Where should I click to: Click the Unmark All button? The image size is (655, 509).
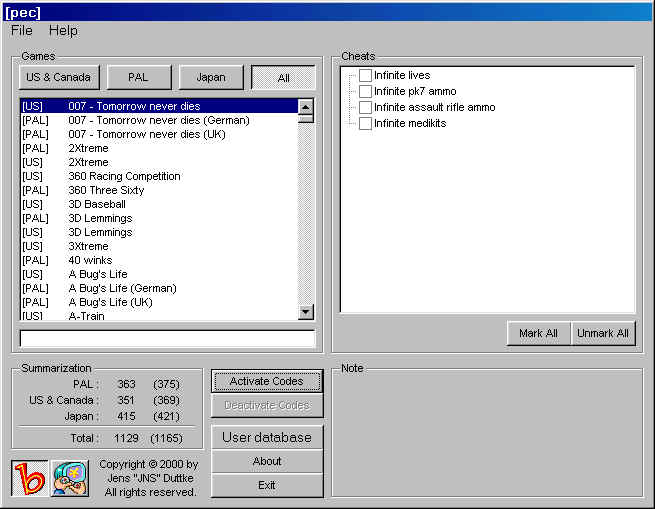pyautogui.click(x=603, y=333)
